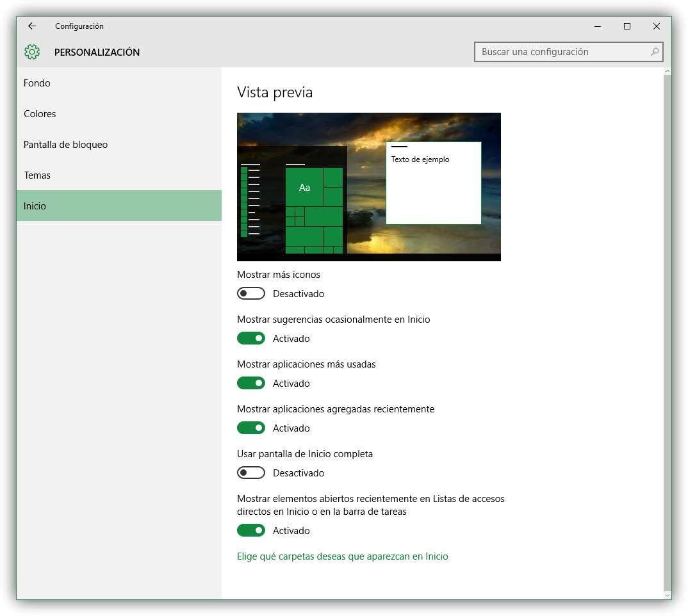Click scrollbar up arrow

click(x=668, y=71)
